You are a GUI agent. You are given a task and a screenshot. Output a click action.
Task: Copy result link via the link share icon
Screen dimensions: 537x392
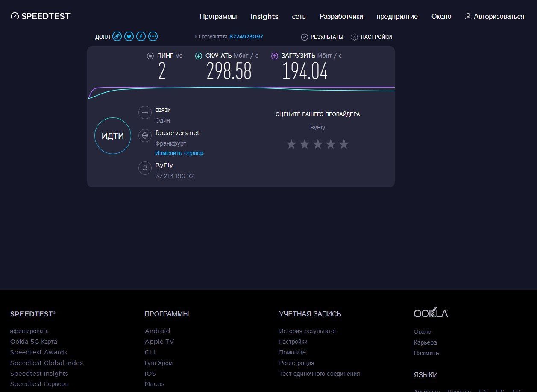pyautogui.click(x=117, y=36)
